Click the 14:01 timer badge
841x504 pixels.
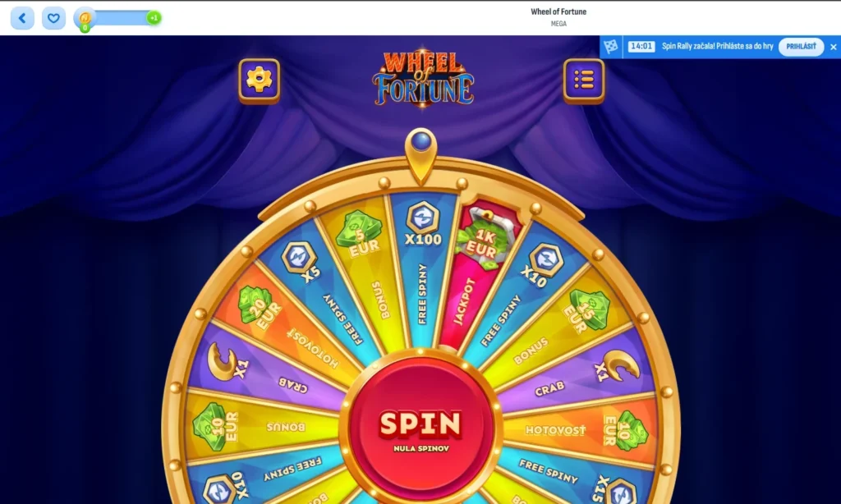(641, 47)
